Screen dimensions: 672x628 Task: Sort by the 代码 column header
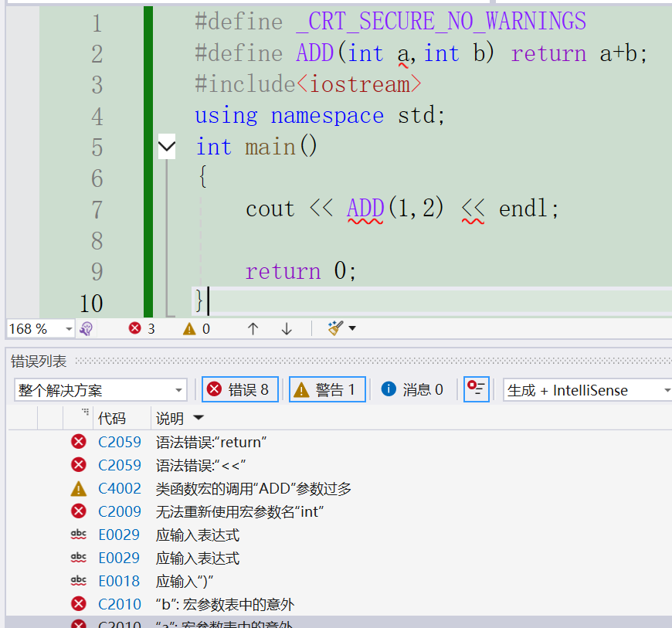[x=112, y=418]
